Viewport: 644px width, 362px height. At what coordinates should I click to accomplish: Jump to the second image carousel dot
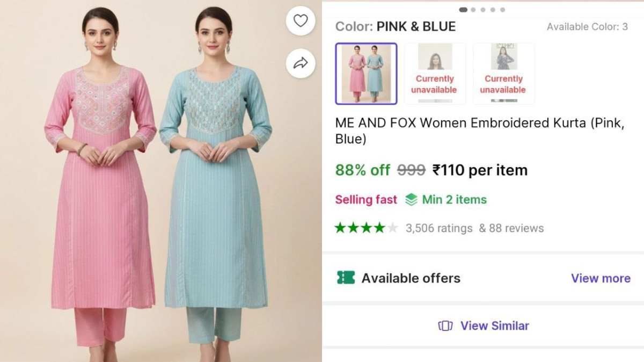(x=473, y=9)
